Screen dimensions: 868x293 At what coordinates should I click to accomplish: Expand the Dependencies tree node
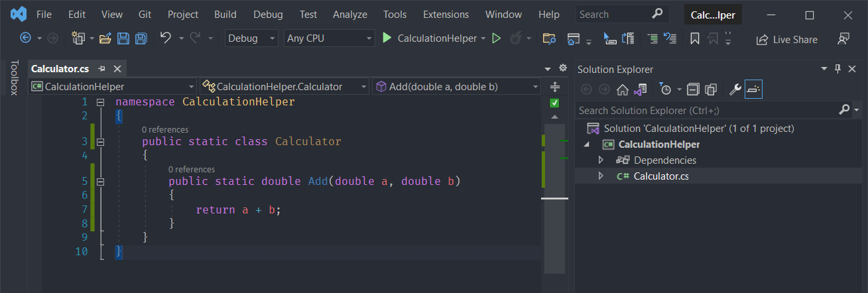[x=601, y=160]
